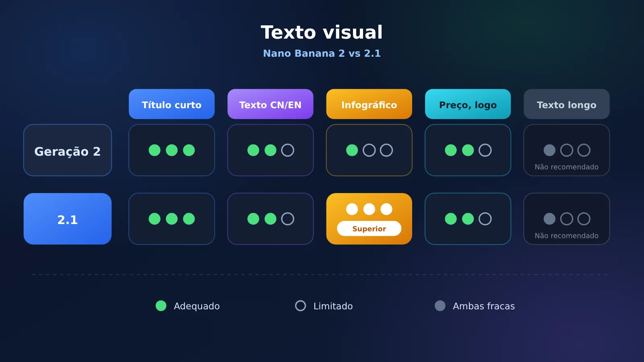
Task: Select the Título curto column header
Action: 171,104
